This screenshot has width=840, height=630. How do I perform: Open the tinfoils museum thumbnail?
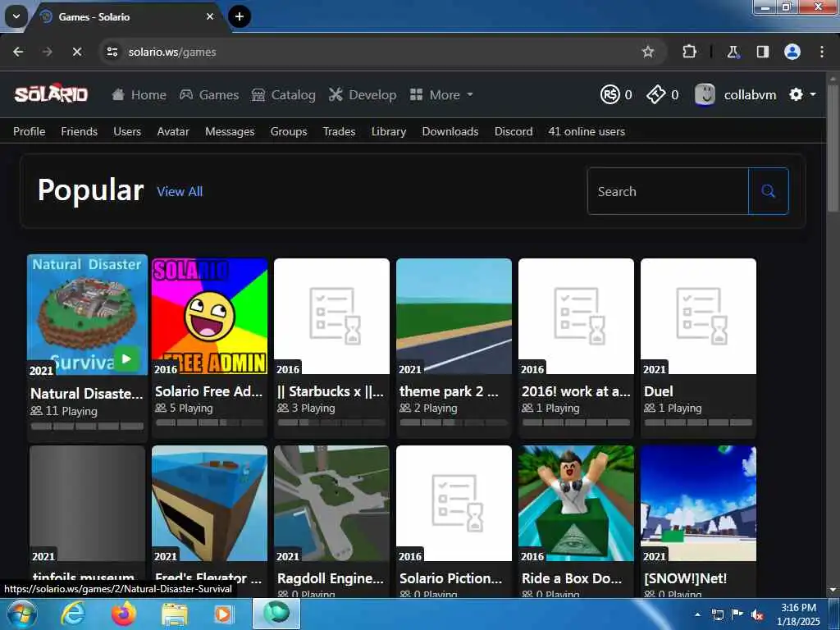pyautogui.click(x=87, y=503)
